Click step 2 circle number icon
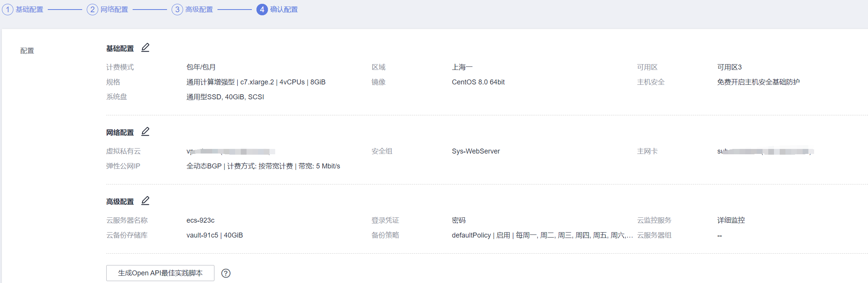Screen dimensions: 868x283 pos(92,10)
